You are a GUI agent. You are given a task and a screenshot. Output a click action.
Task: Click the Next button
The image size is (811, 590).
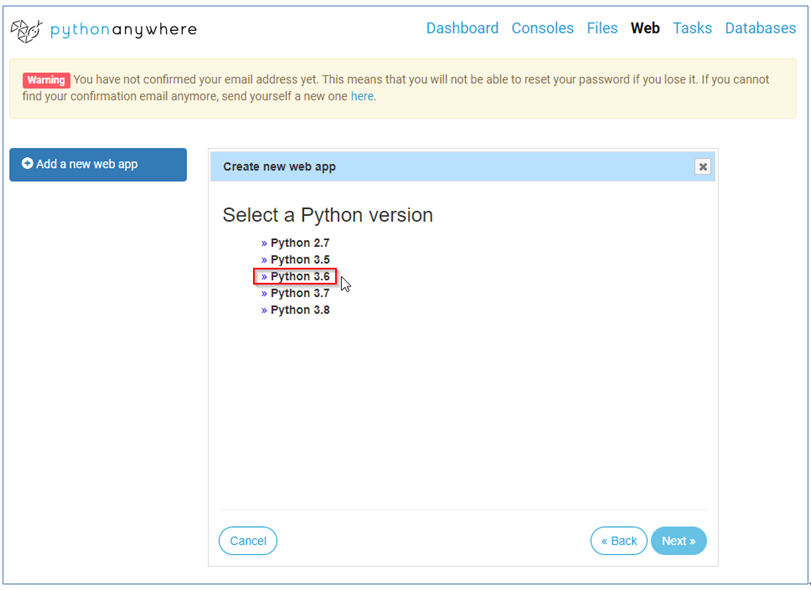click(x=679, y=541)
